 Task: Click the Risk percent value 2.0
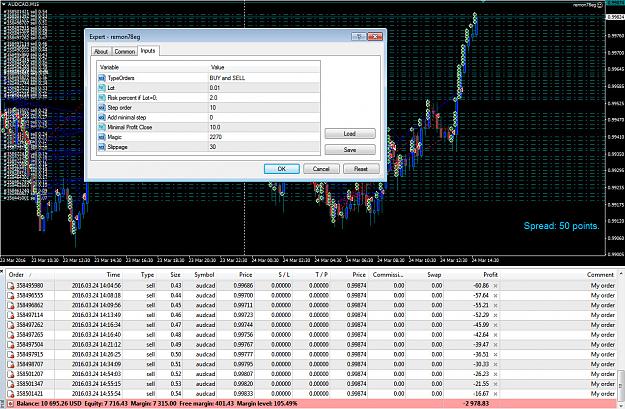[264, 98]
